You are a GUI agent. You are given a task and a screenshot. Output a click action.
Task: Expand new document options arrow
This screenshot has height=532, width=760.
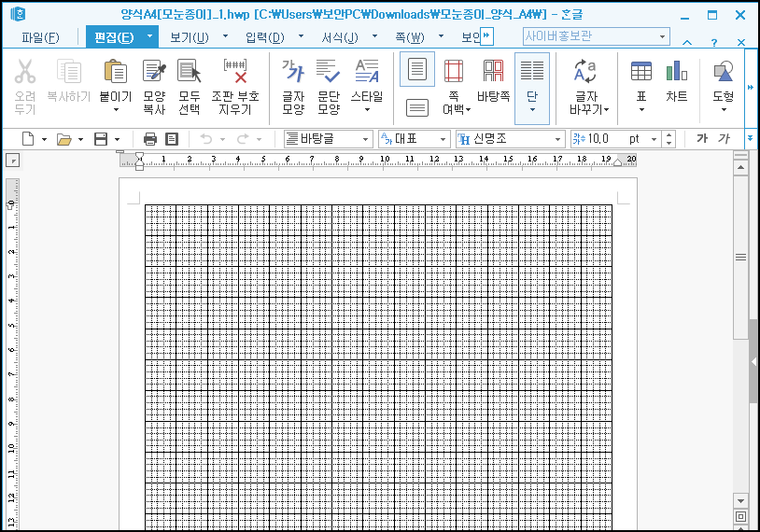click(x=44, y=140)
